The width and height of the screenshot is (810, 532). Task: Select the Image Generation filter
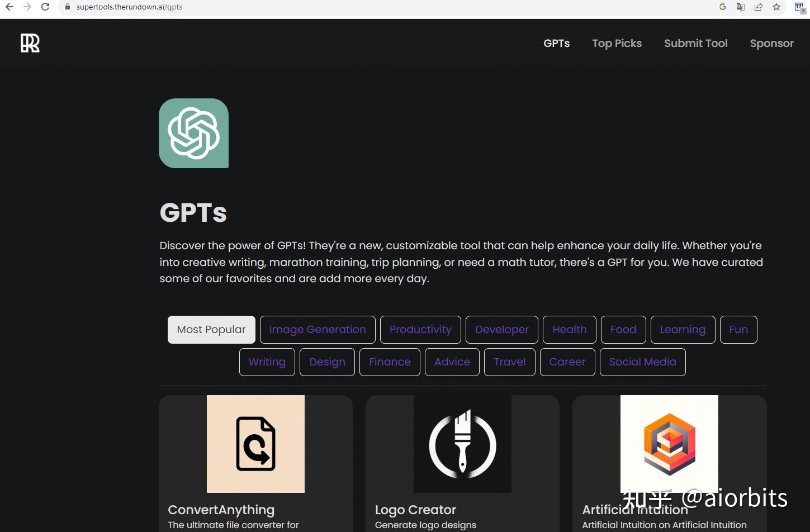pos(318,330)
